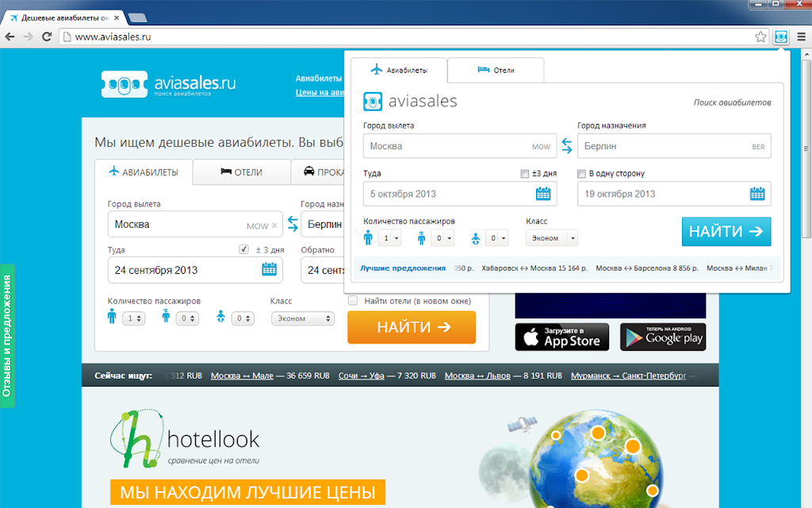Open infants count select on main page

243,318
